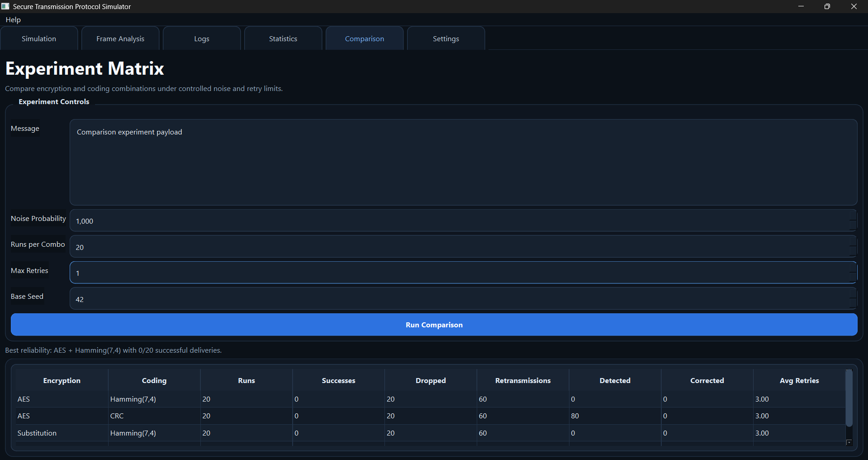Click the Runs column header
The image size is (868, 460).
tap(247, 380)
